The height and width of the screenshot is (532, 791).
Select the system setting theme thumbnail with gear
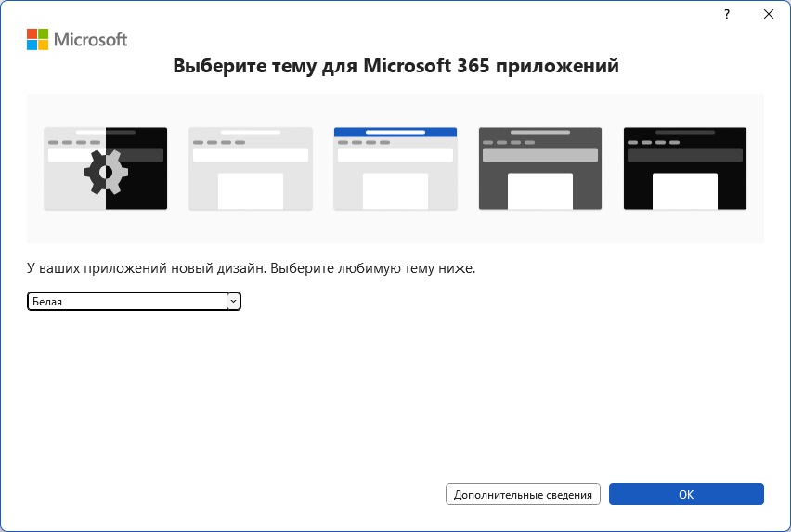pos(106,168)
